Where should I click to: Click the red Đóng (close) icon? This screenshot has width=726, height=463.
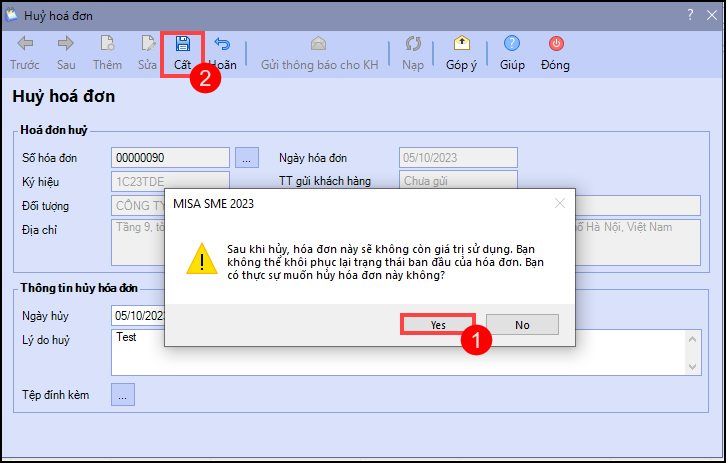555,44
